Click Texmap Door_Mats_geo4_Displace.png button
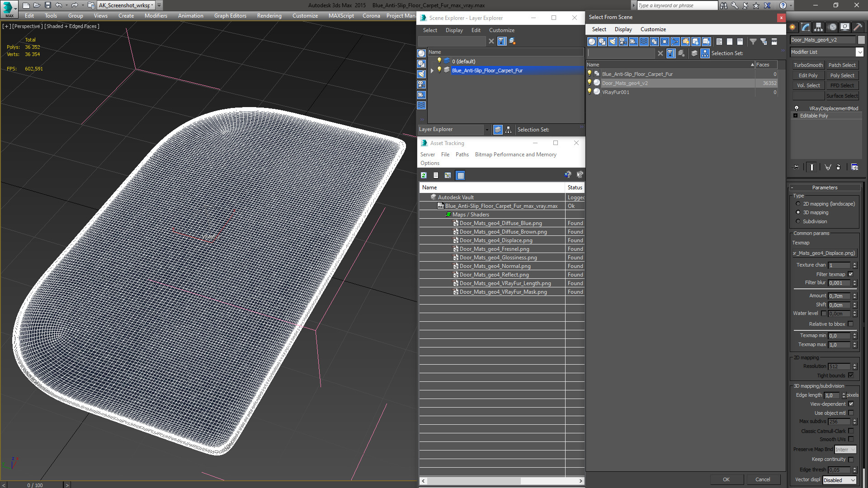 coord(824,253)
